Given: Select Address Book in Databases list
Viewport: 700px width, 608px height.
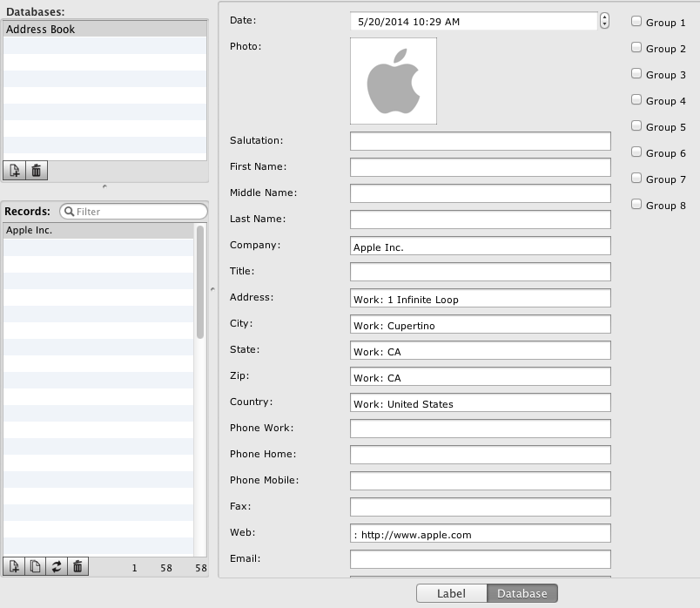Looking at the screenshot, I should point(104,29).
